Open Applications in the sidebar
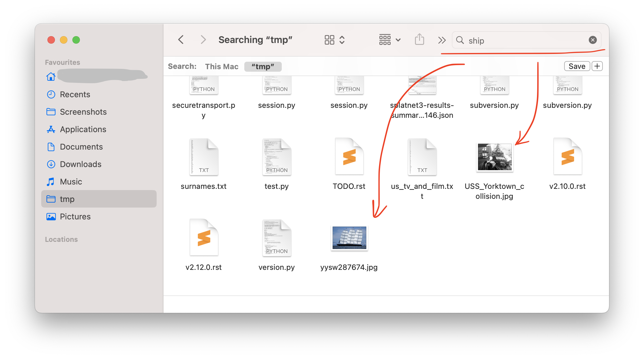This screenshot has height=359, width=644. click(x=83, y=129)
